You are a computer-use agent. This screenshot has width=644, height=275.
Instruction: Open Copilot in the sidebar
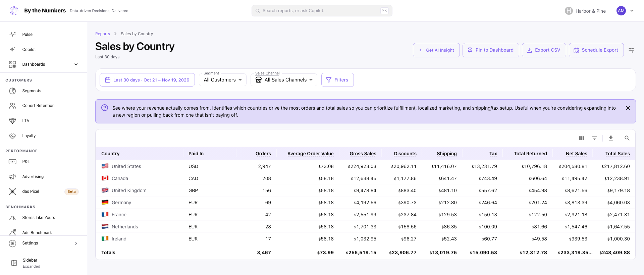click(x=44, y=50)
